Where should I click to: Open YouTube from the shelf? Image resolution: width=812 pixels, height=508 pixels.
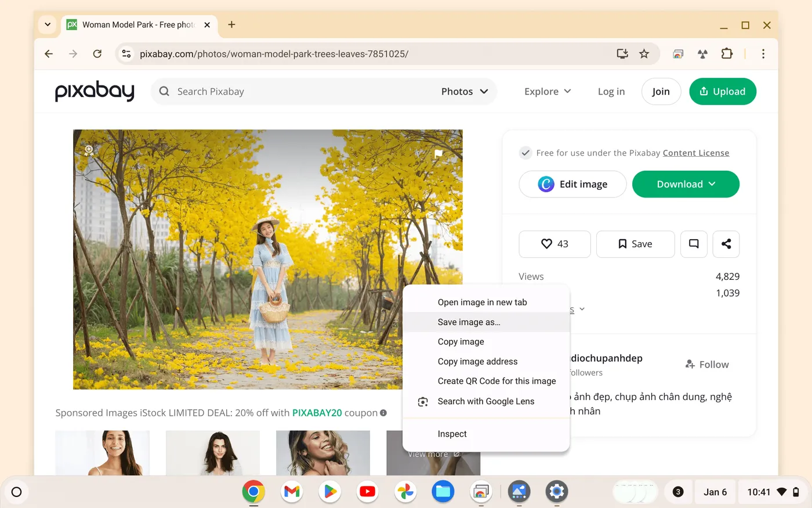pyautogui.click(x=367, y=492)
